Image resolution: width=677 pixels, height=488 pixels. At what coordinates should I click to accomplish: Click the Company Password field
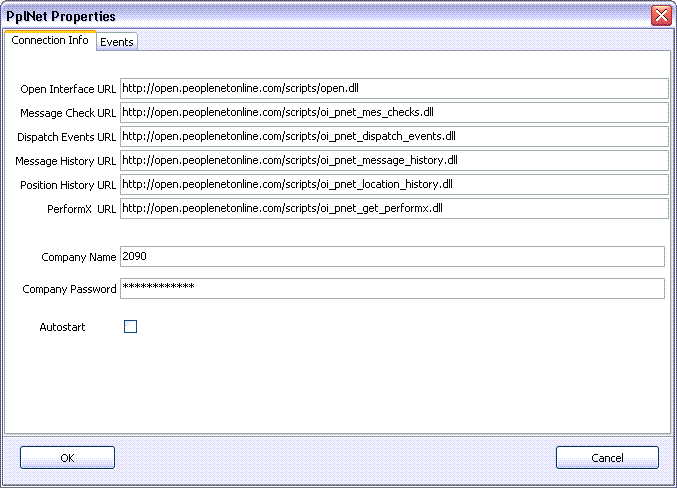(392, 288)
